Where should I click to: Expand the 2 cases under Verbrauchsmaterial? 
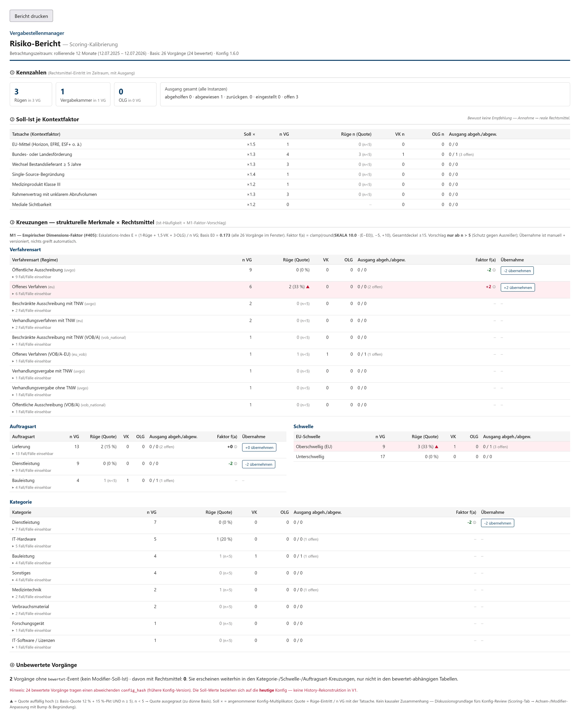32,614
